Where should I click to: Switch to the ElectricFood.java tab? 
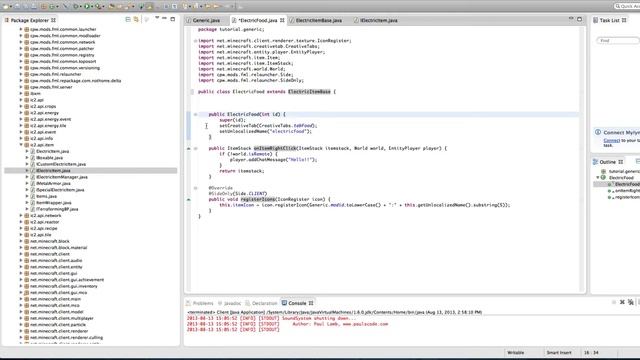(258, 20)
